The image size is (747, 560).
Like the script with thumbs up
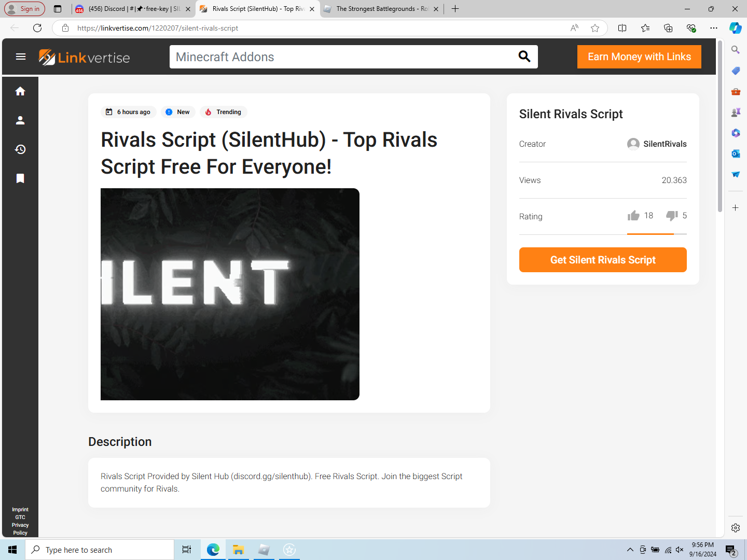633,216
